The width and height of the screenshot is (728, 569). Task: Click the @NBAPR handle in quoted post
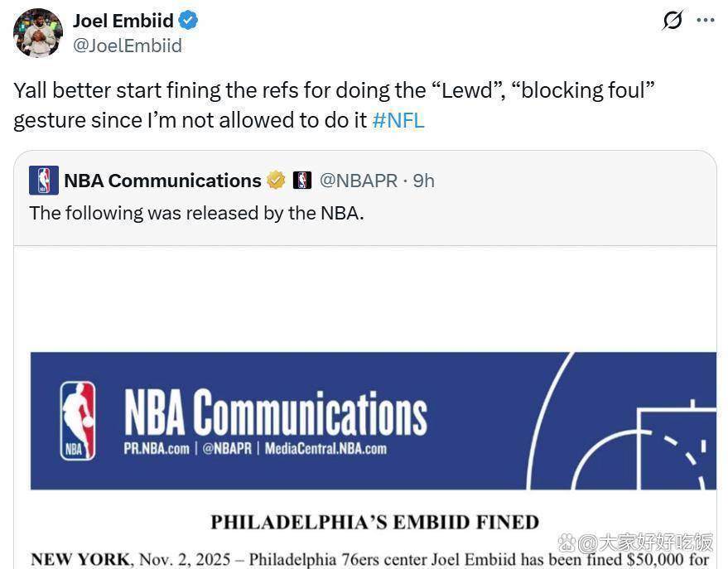[x=358, y=181]
